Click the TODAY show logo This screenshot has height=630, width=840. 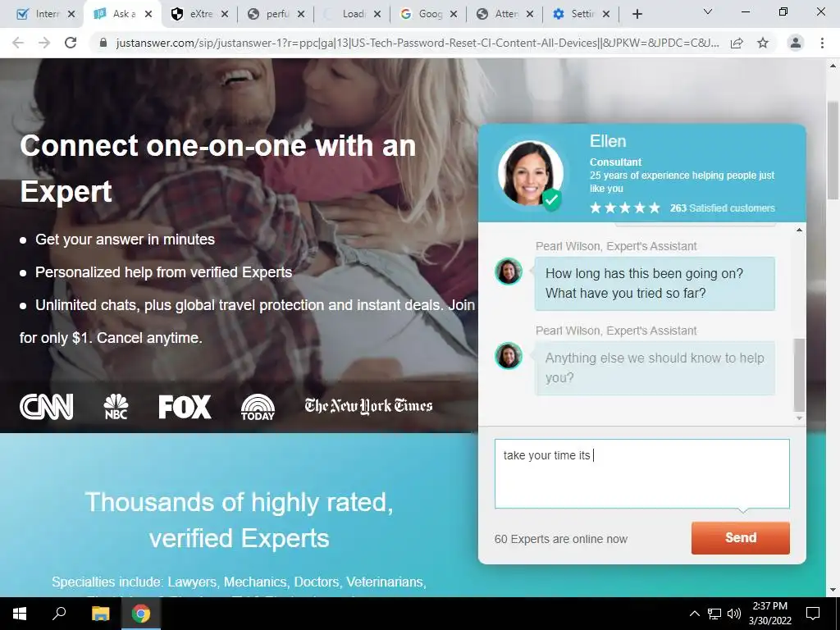(258, 407)
